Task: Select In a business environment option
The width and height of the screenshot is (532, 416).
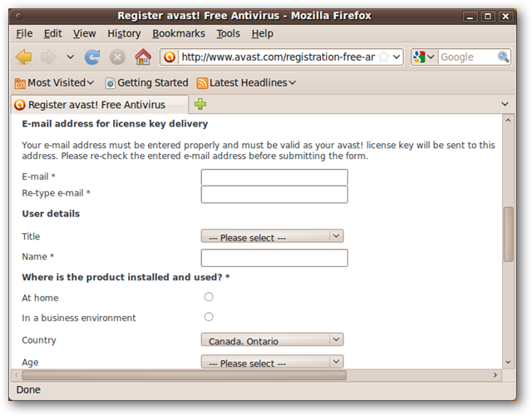Action: (209, 317)
